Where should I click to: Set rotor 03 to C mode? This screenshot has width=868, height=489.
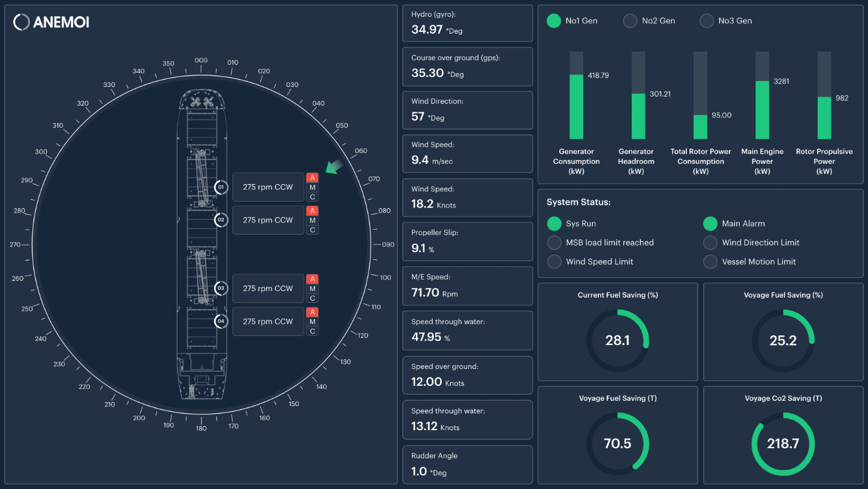(x=312, y=298)
